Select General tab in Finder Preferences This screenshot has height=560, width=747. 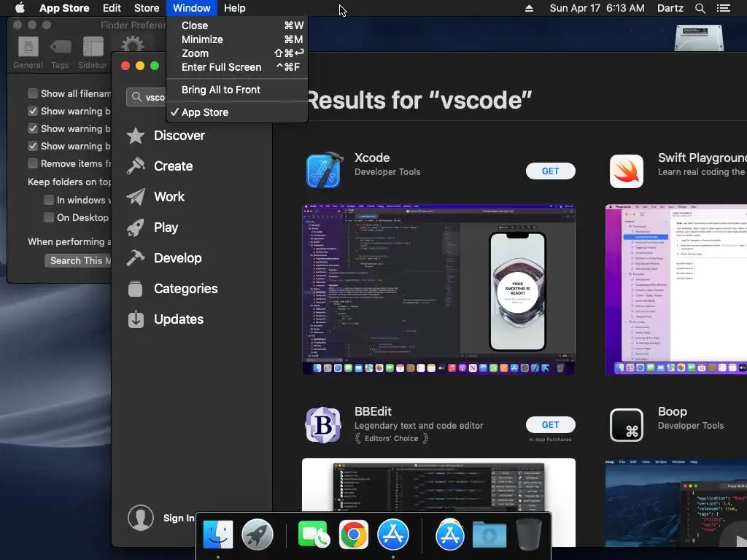pos(28,52)
